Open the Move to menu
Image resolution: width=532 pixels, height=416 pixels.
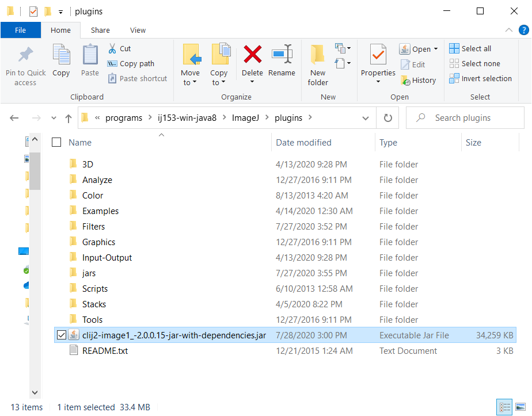[x=190, y=65]
